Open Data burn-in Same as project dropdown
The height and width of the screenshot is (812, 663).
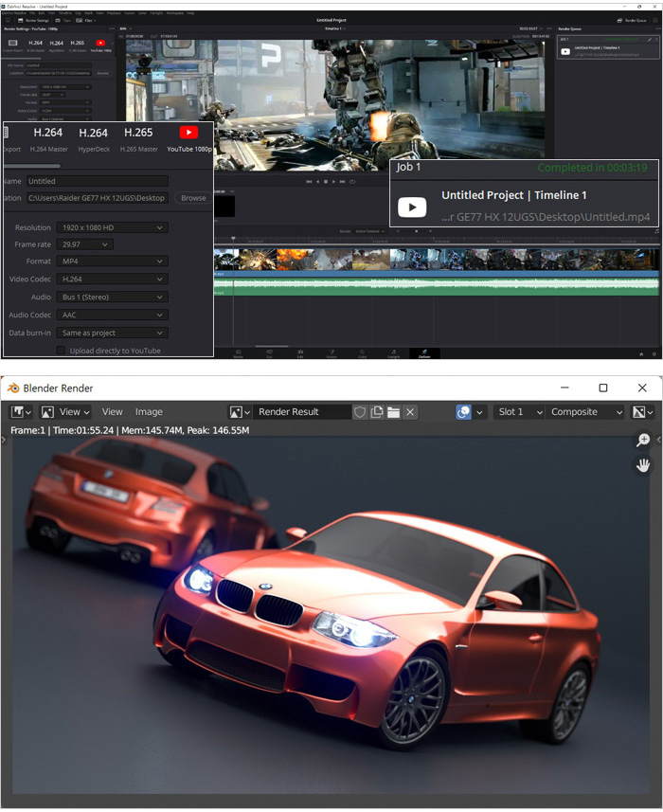(113, 333)
